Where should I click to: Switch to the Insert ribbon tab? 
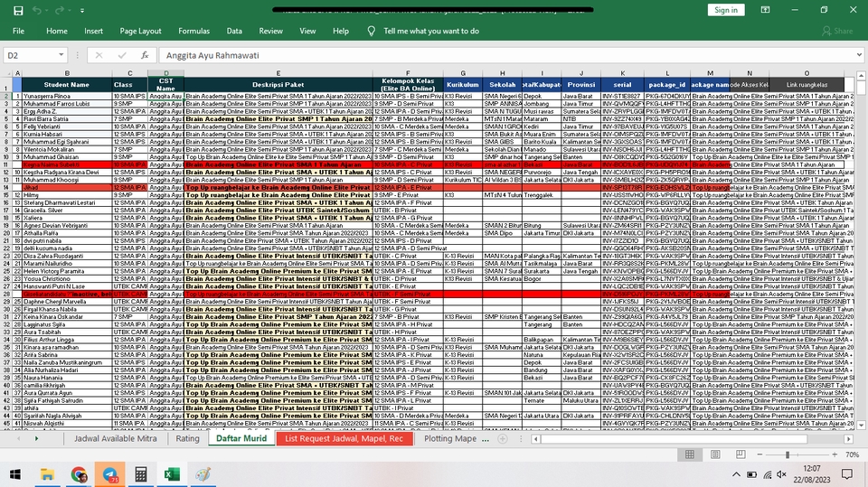93,31
